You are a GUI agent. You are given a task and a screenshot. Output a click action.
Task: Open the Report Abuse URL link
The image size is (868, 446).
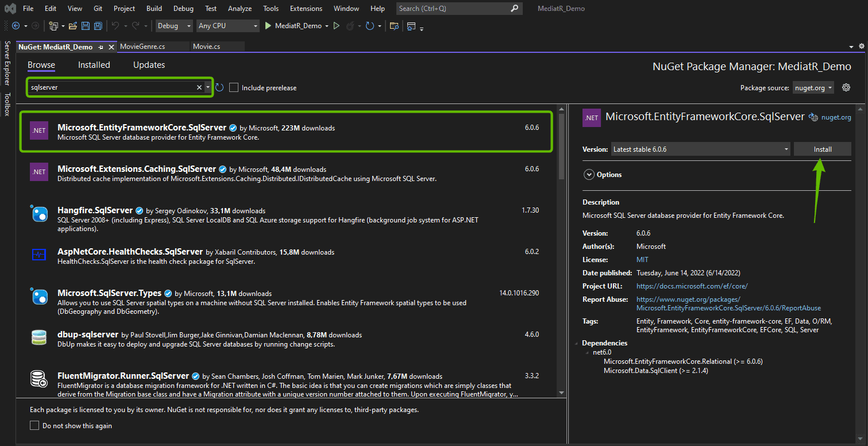tap(728, 303)
